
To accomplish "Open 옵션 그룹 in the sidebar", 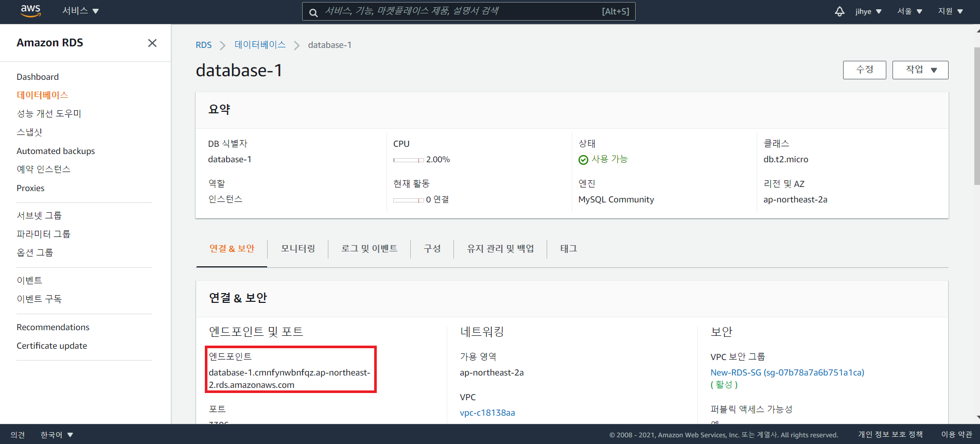I will [x=34, y=252].
